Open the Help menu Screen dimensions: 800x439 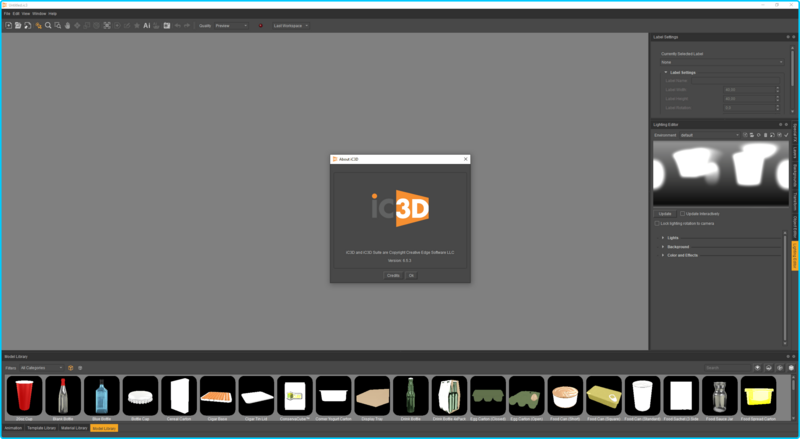[53, 14]
